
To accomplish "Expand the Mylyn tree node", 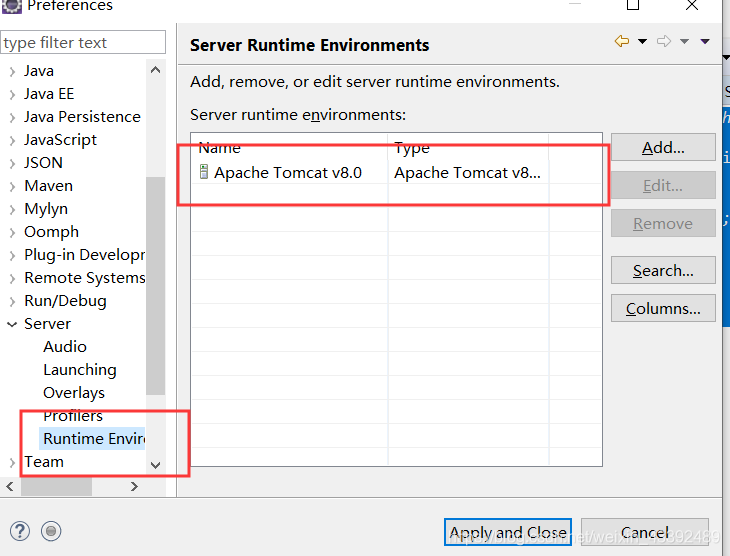I will [x=12, y=210].
